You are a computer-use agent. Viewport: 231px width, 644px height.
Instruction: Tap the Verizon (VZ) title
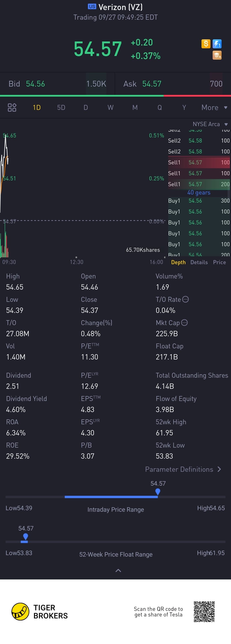coord(121,7)
